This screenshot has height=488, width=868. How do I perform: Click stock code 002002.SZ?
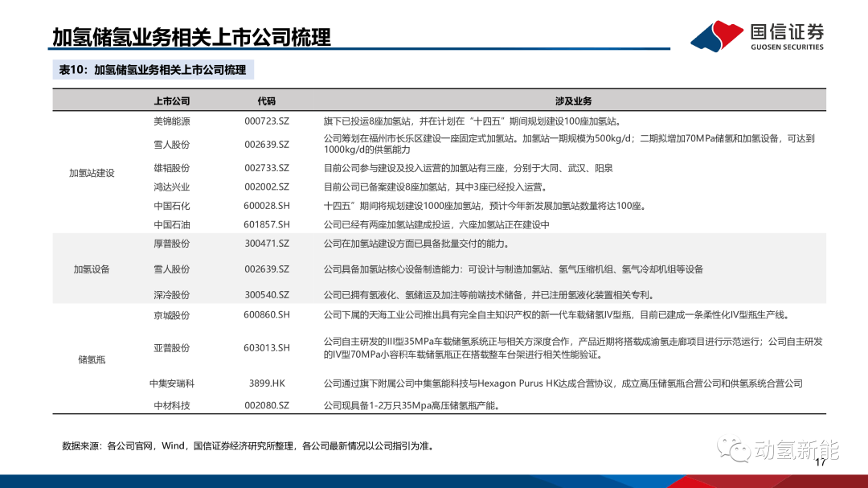(267, 187)
